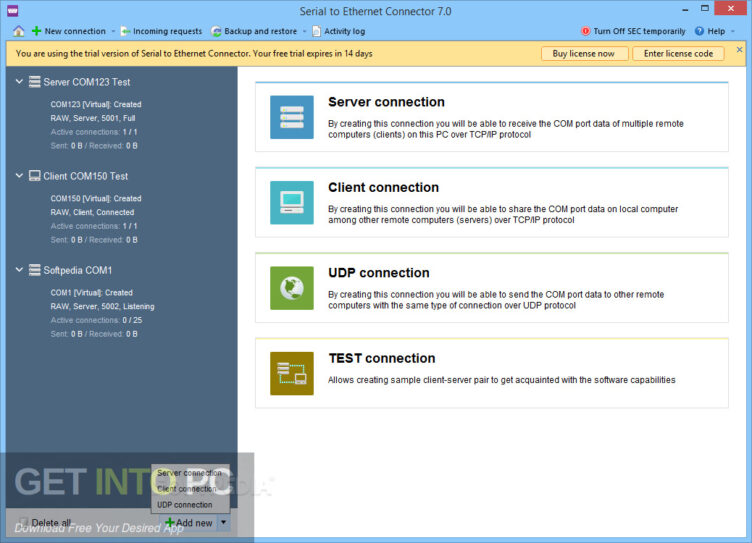Open the Activity log
The height and width of the screenshot is (543, 752).
(339, 31)
